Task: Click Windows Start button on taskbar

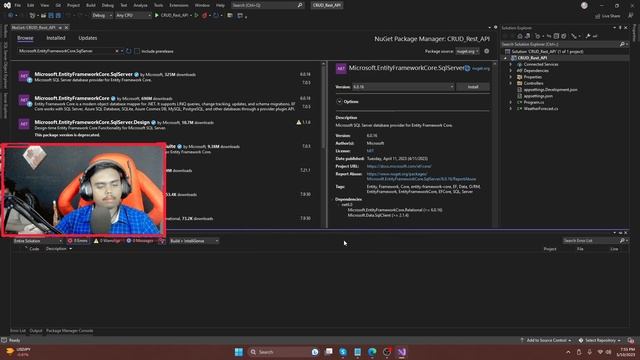Action: [239, 352]
